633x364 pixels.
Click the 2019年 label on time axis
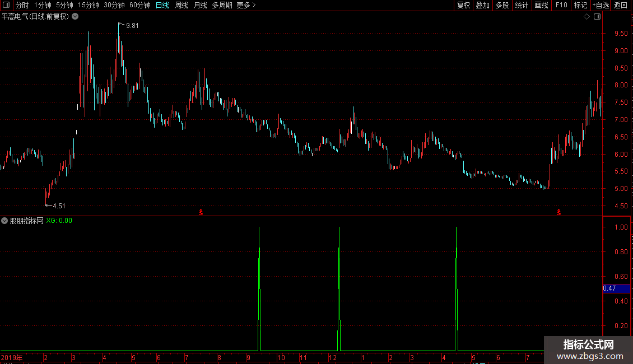click(12, 357)
